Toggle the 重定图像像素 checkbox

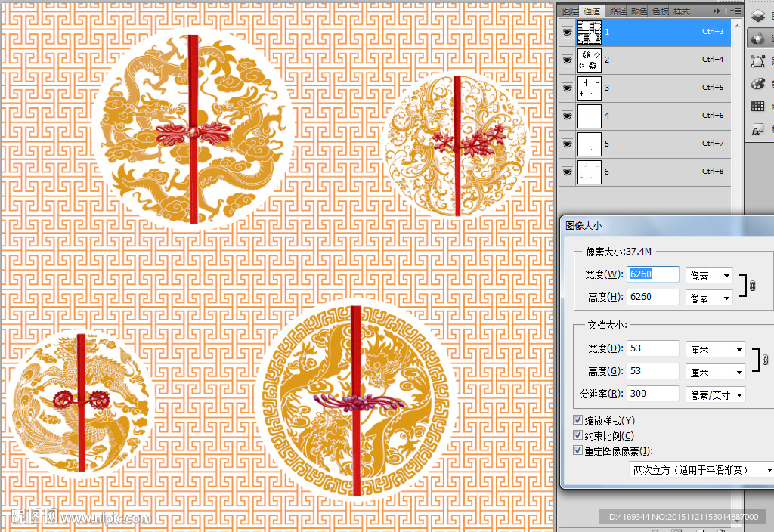(578, 451)
